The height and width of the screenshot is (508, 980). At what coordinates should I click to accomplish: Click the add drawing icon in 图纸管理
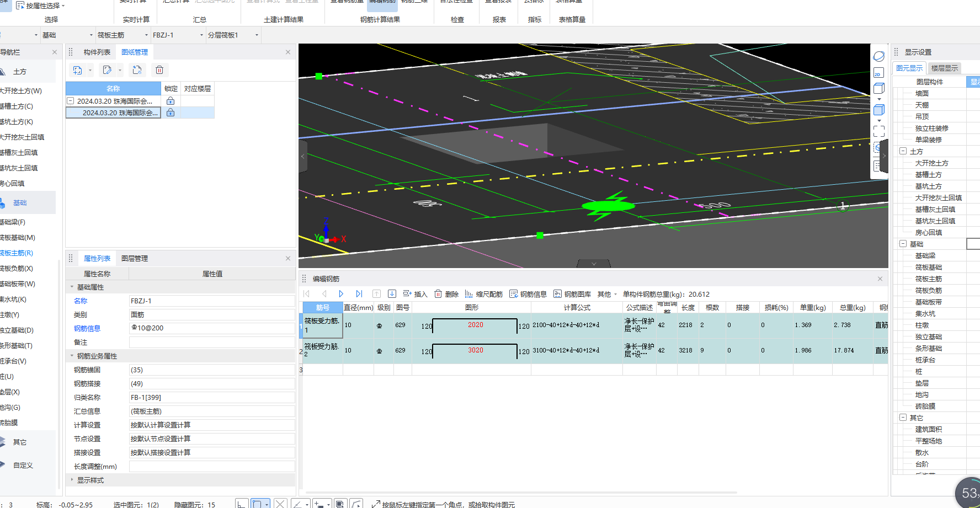pyautogui.click(x=78, y=70)
